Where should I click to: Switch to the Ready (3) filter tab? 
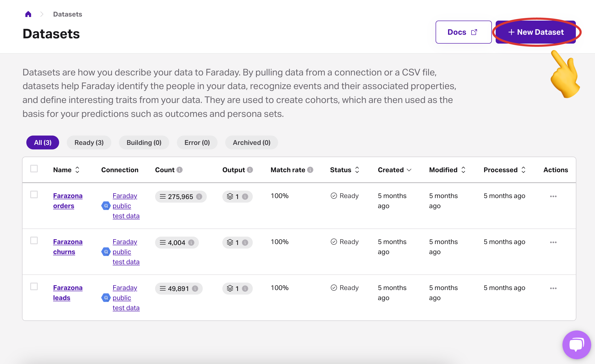(89, 142)
